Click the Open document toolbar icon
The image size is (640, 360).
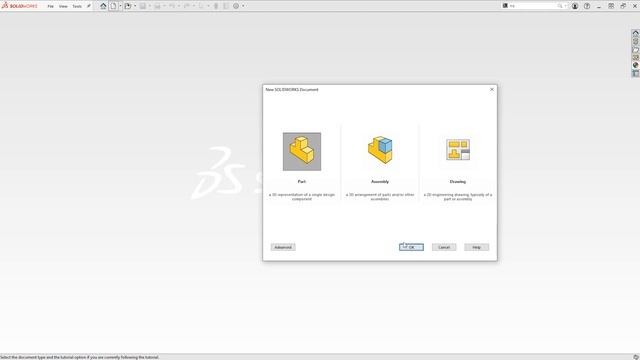(x=128, y=6)
